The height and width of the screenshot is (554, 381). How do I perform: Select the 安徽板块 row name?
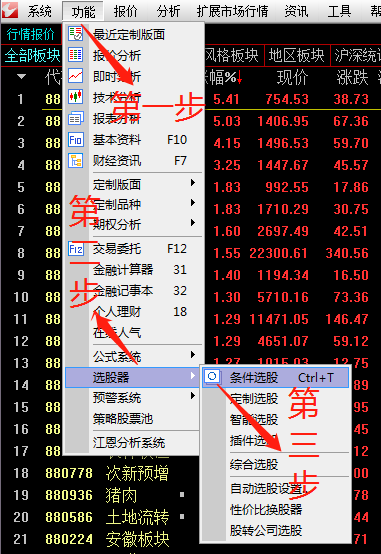[x=137, y=539]
